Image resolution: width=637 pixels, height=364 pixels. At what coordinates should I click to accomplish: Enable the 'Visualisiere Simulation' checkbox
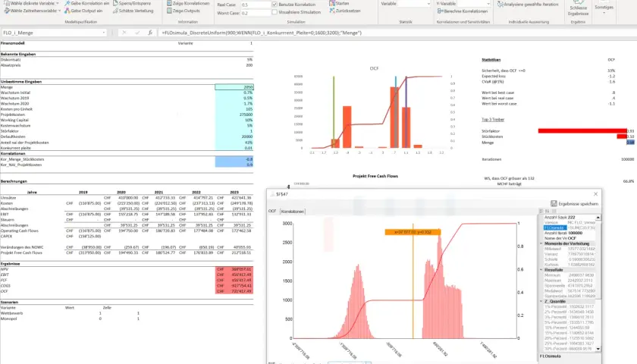pos(275,12)
